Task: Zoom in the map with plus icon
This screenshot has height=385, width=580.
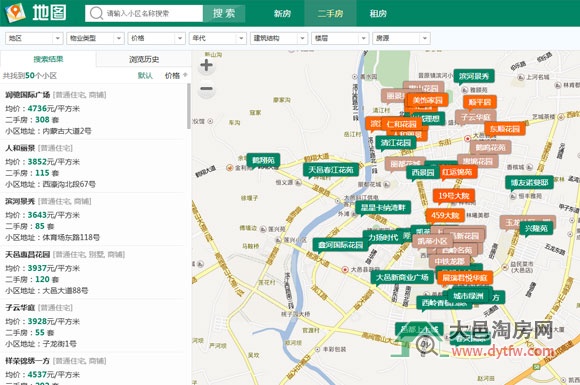Action: (206, 65)
